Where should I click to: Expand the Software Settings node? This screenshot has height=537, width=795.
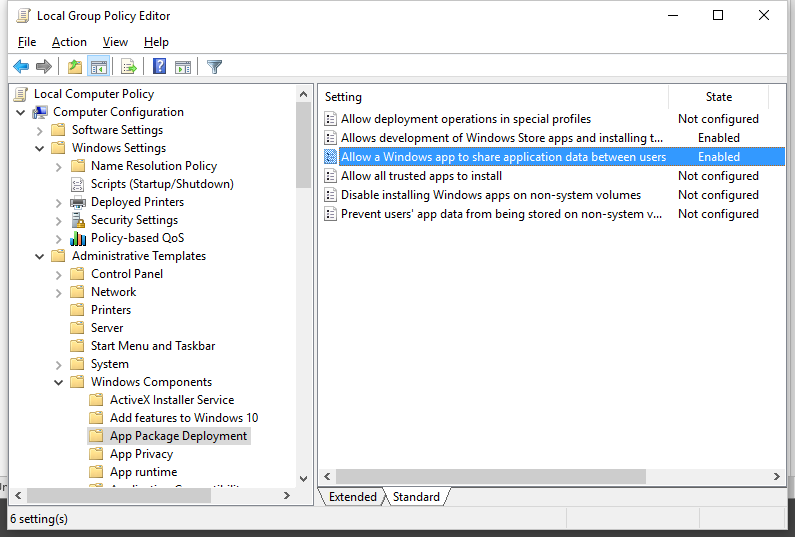[x=40, y=130]
